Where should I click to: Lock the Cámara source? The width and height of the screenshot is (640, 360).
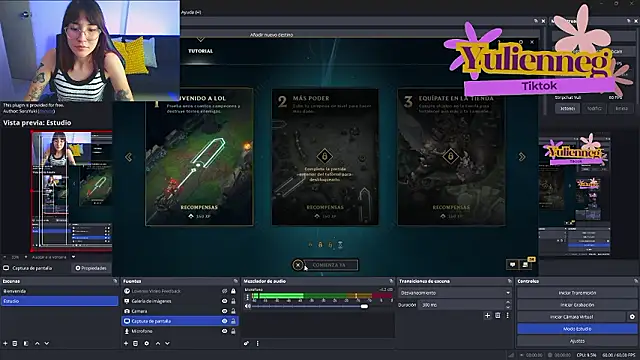coord(233,311)
